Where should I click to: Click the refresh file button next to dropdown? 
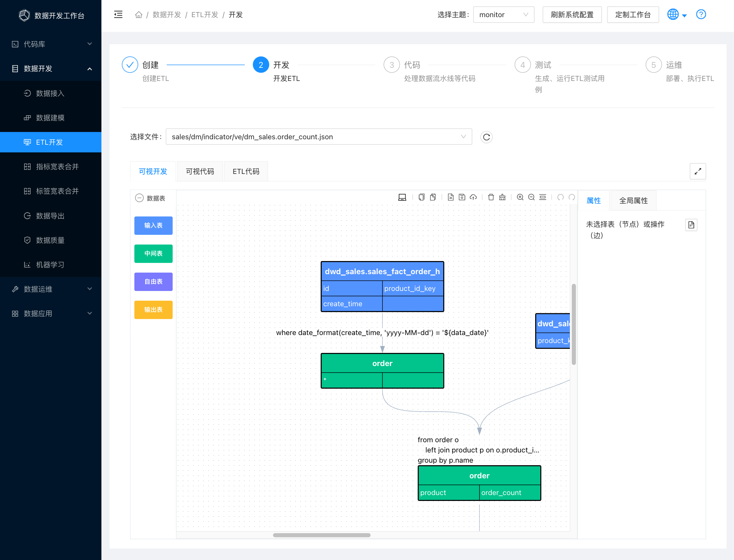486,137
